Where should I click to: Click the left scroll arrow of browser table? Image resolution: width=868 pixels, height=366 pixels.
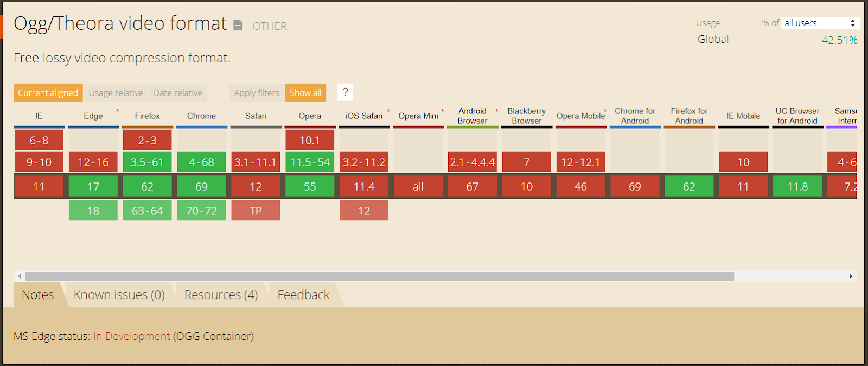[19, 276]
